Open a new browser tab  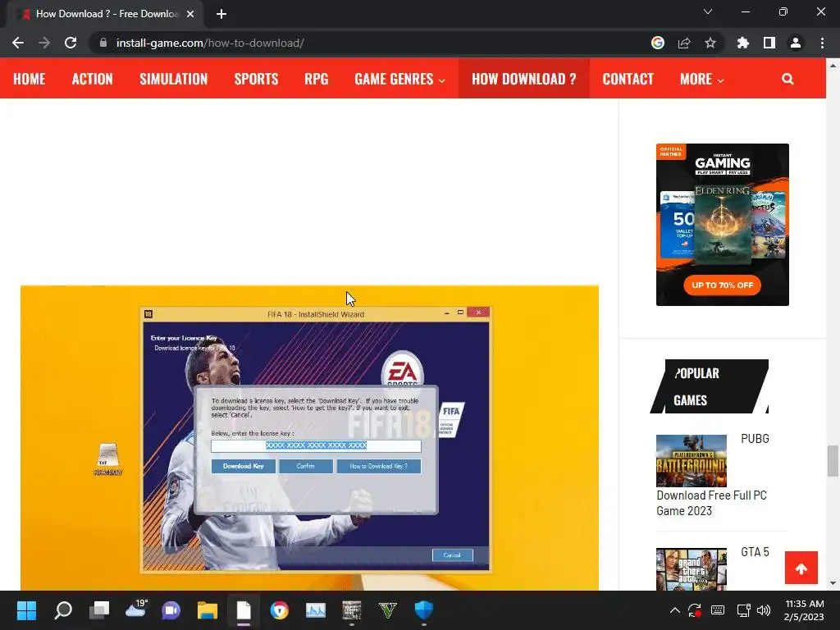pyautogui.click(x=221, y=15)
